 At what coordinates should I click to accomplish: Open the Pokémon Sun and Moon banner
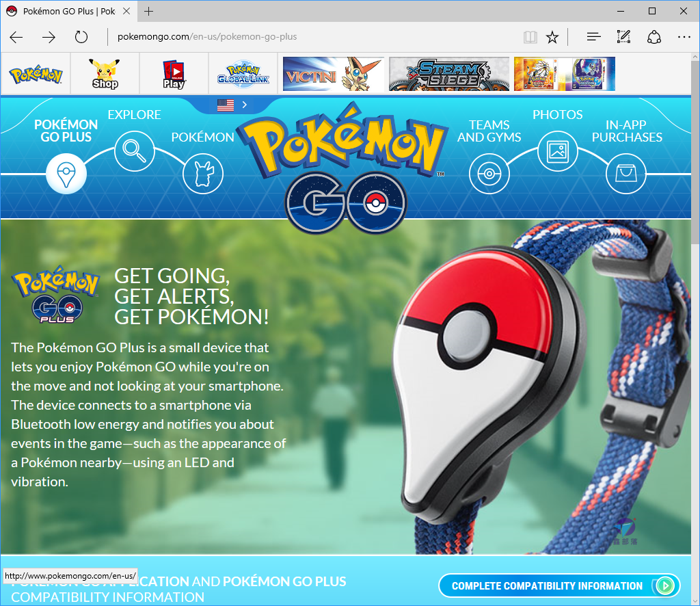564,74
